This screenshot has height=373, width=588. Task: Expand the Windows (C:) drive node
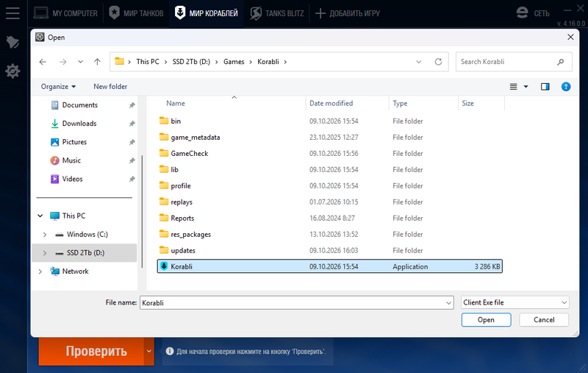click(45, 235)
